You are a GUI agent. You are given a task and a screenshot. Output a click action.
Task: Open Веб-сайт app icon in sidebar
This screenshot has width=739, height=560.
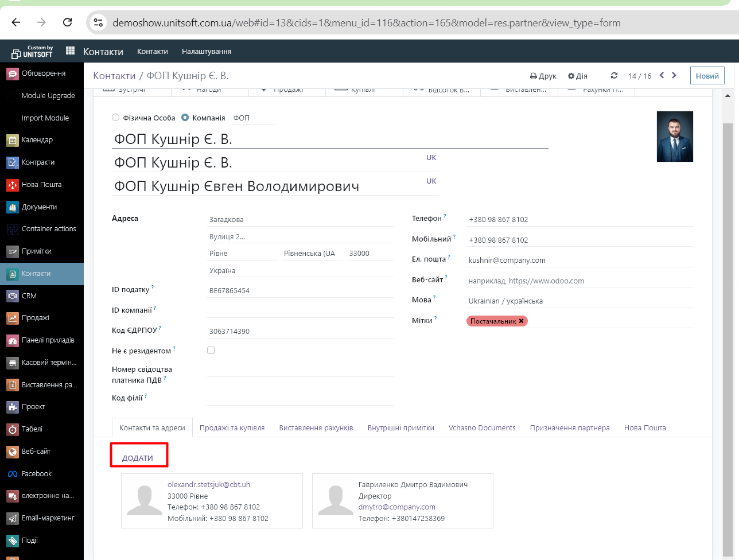click(x=13, y=452)
